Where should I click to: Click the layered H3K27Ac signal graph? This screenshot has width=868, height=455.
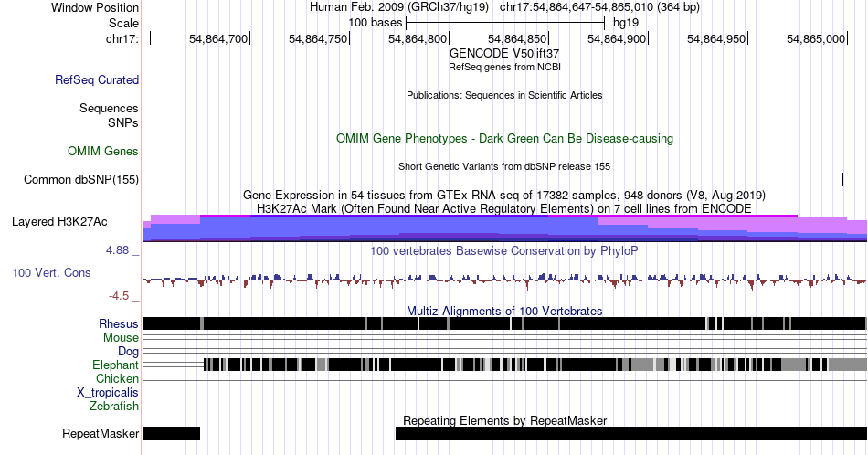pos(504,228)
